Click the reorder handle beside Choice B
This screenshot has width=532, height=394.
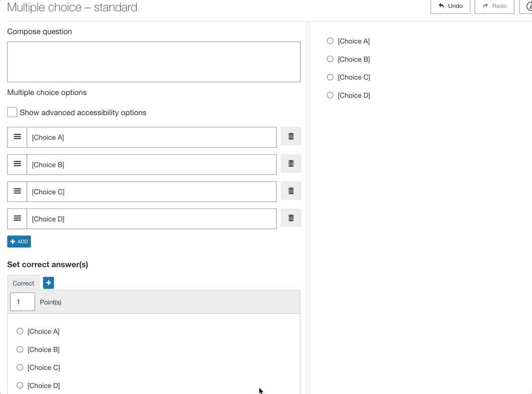[x=17, y=164]
